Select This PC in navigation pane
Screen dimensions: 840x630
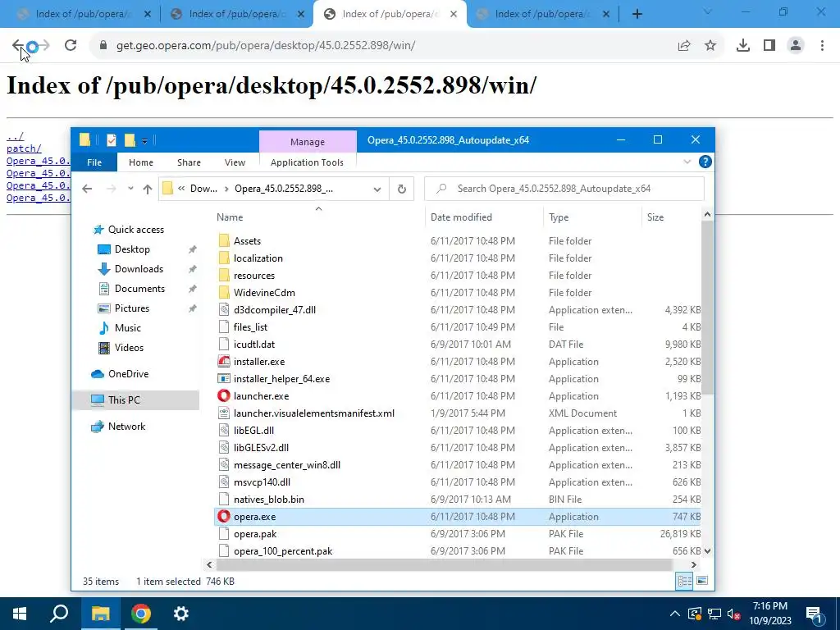[124, 400]
